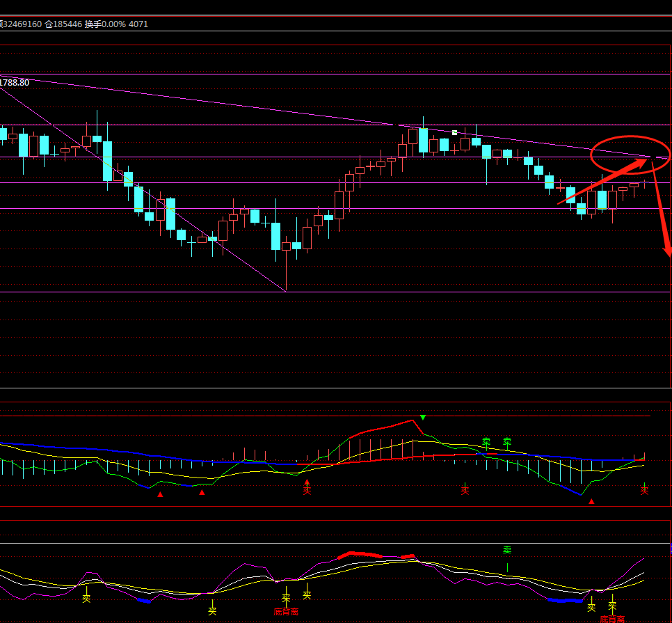Select the 1788.80 price label on chart

pos(15,83)
